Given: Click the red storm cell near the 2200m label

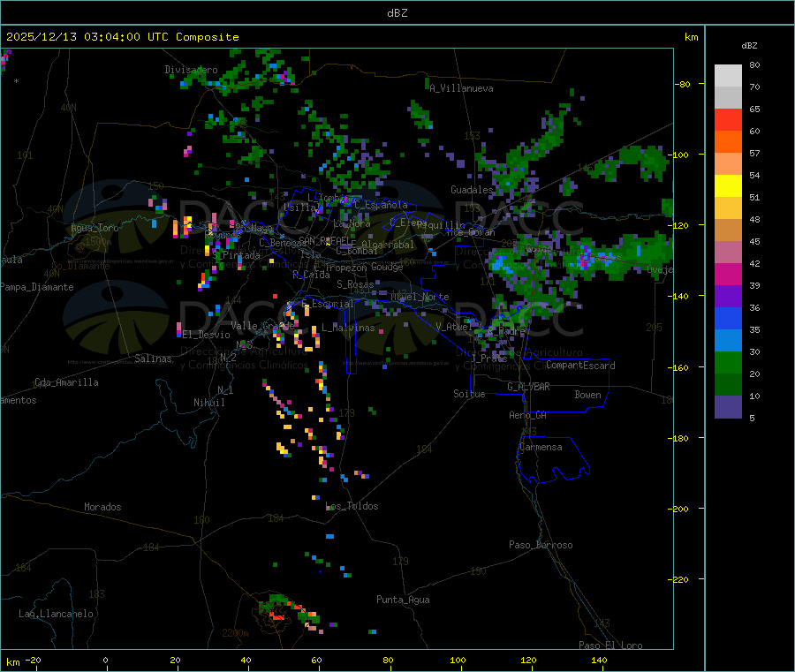Looking at the screenshot, I should tap(278, 616).
